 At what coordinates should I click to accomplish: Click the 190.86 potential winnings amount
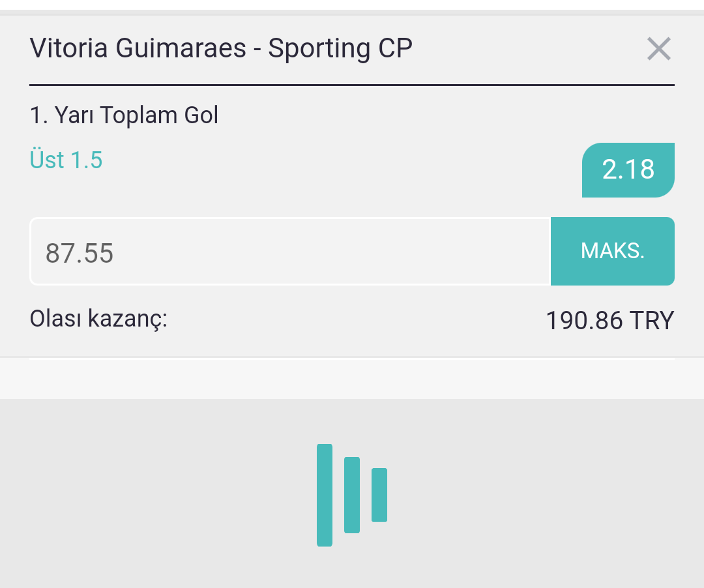(x=584, y=321)
